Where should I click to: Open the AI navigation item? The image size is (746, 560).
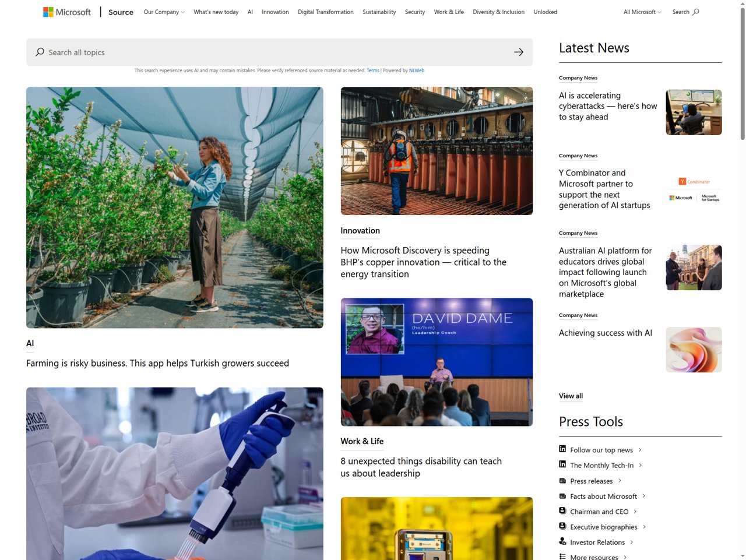tap(250, 12)
